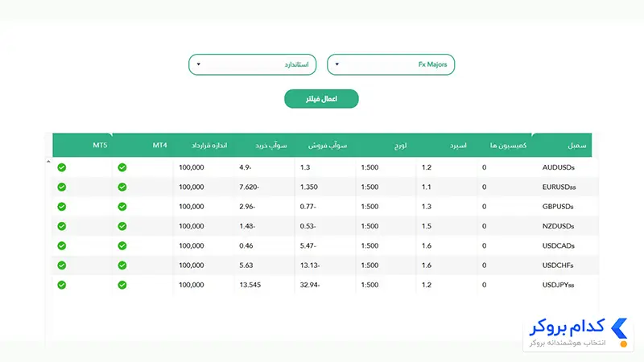Click the 1.5 spread value for NZDUSDs
644x362 pixels.
[427, 226]
